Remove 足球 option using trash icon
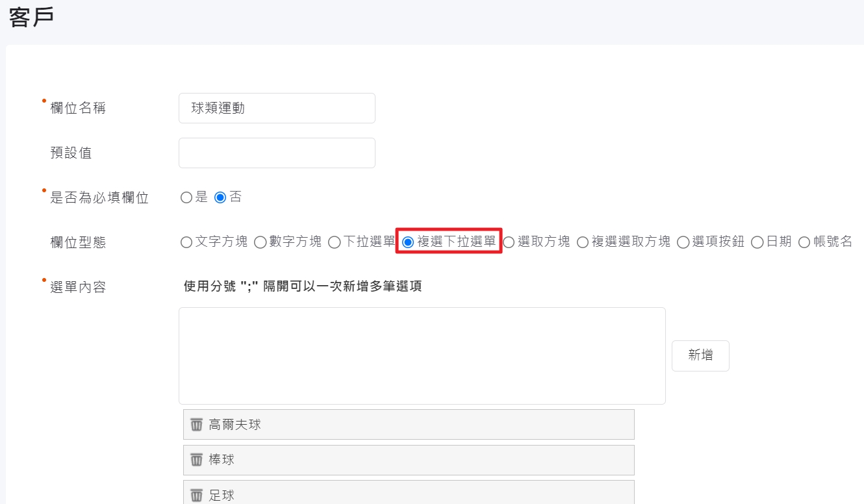This screenshot has width=864, height=504. pos(196,496)
